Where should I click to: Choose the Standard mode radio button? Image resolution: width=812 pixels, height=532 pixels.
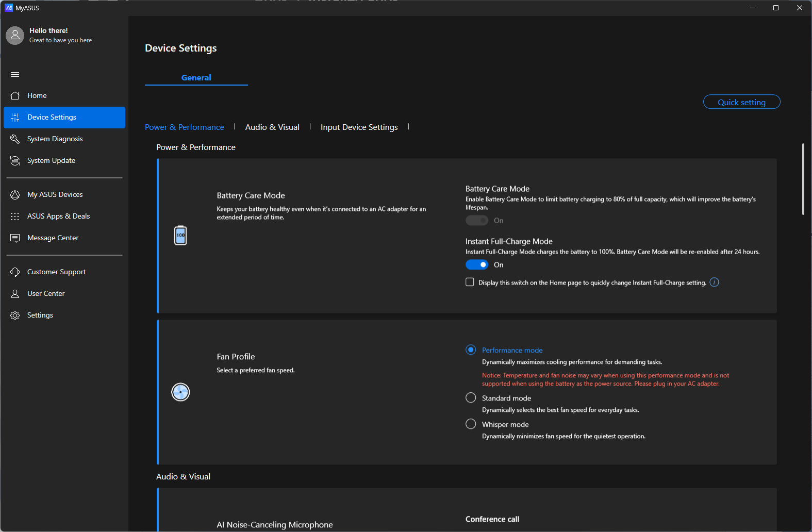click(471, 398)
